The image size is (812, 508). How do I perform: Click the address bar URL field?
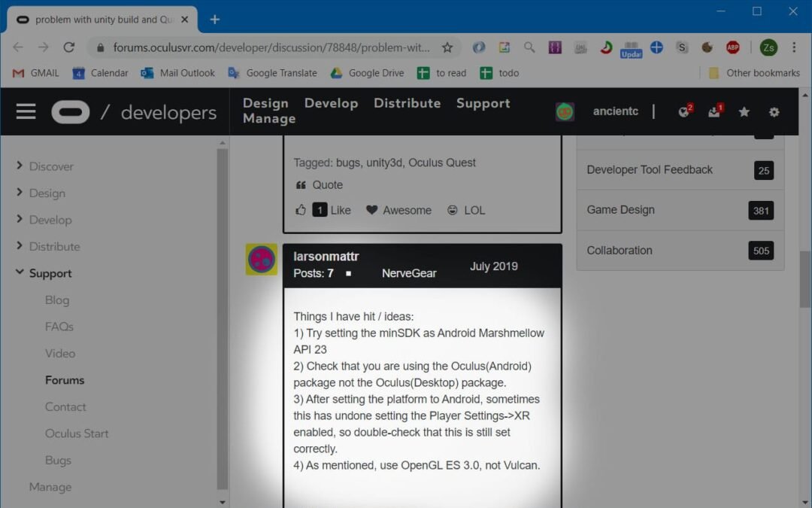pos(271,47)
